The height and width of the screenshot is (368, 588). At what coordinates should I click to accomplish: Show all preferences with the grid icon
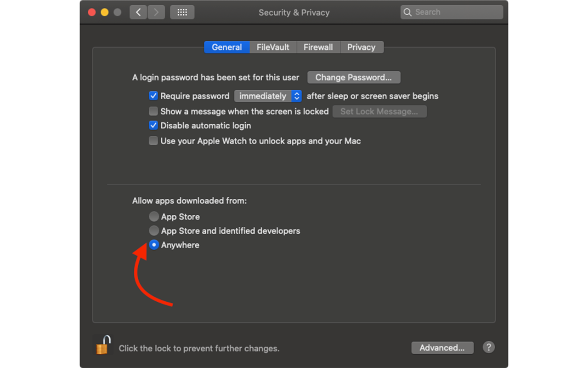[x=182, y=12]
